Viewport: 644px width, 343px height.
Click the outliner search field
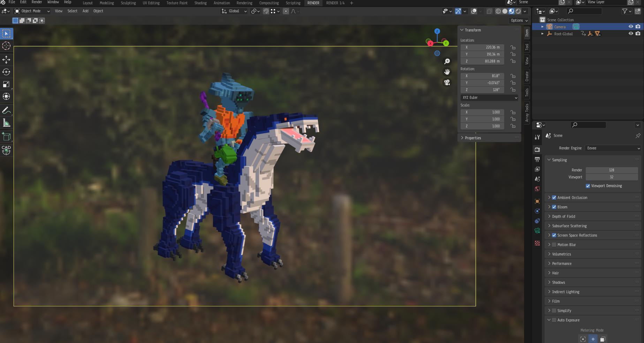(x=584, y=11)
